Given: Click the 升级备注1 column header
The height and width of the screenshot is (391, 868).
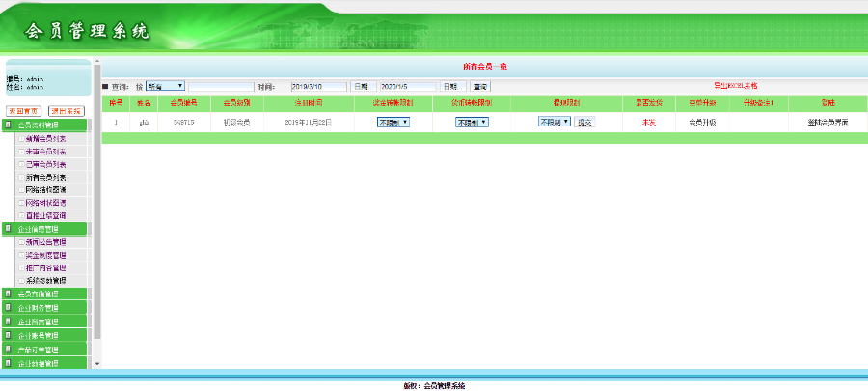Looking at the screenshot, I should click(758, 103).
